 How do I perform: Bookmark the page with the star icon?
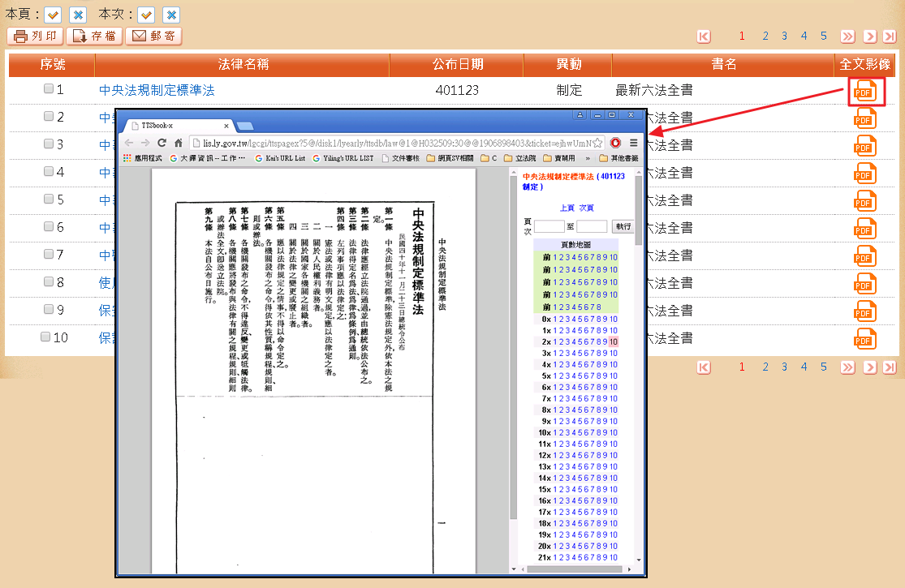600,143
